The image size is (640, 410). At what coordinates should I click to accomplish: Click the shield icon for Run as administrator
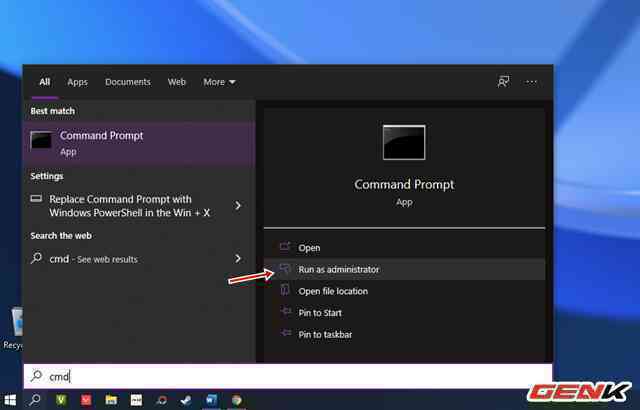pos(285,268)
